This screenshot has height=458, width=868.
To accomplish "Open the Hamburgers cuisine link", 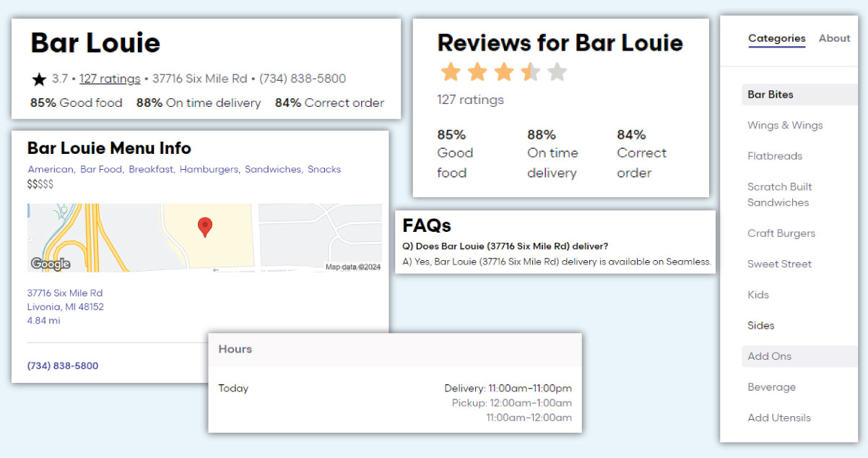I will tap(209, 169).
